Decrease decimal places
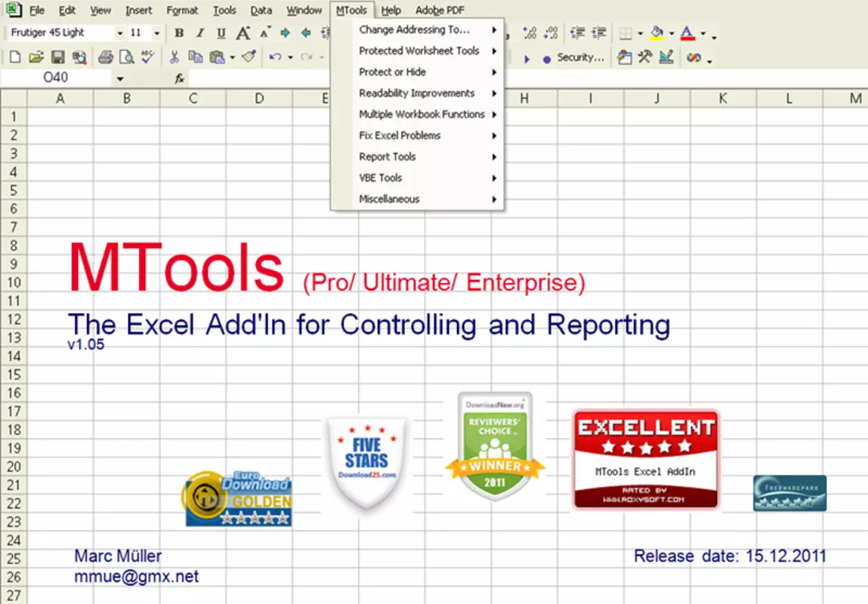The height and width of the screenshot is (604, 868). pyautogui.click(x=551, y=33)
